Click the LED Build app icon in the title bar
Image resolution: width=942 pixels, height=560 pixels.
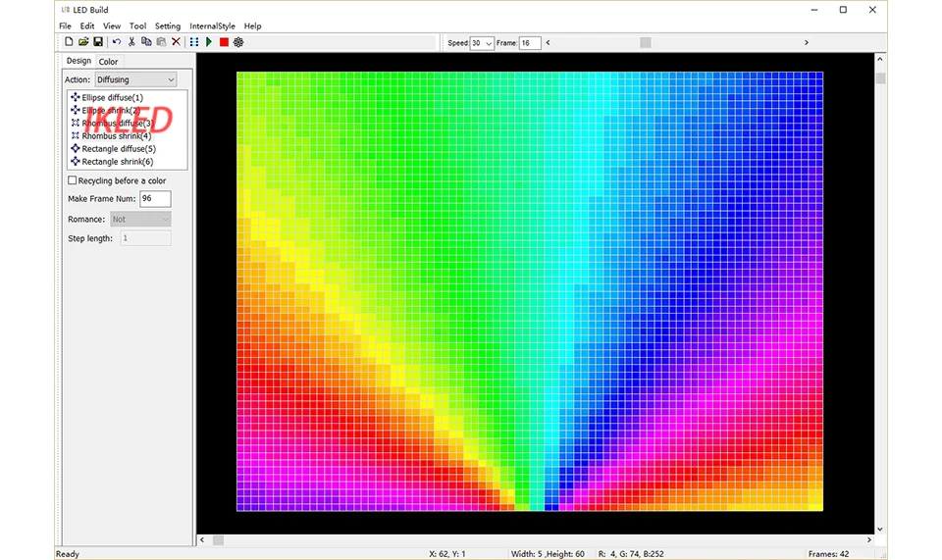pos(66,10)
